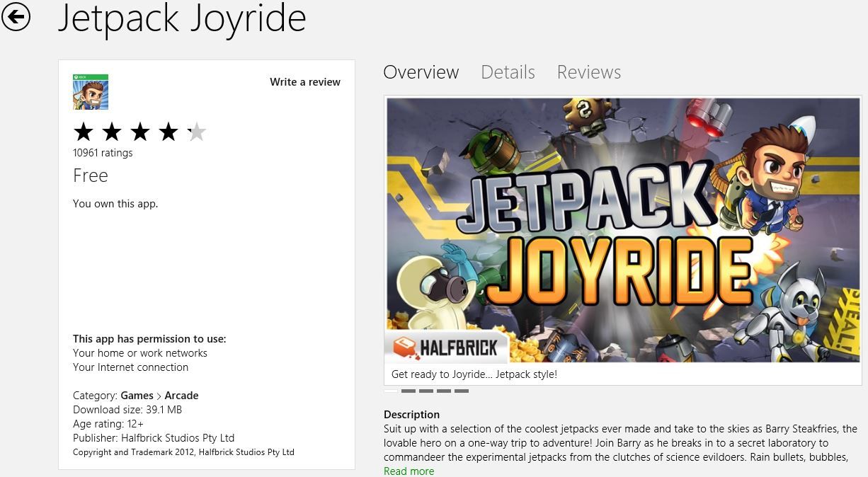
Task: Select the half-filled fifth rating star
Action: 197,132
